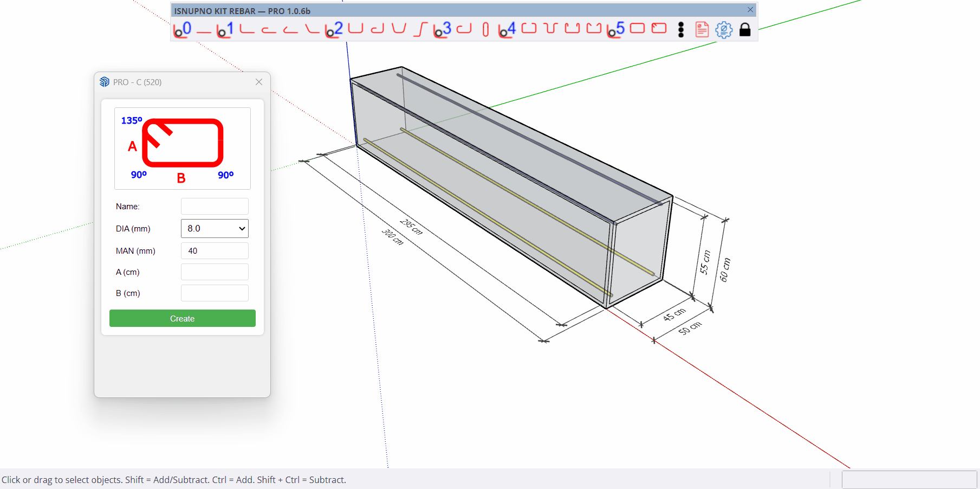Viewport: 980px width, 489px height.
Task: Open the rebar settings gear icon
Action: pos(724,30)
